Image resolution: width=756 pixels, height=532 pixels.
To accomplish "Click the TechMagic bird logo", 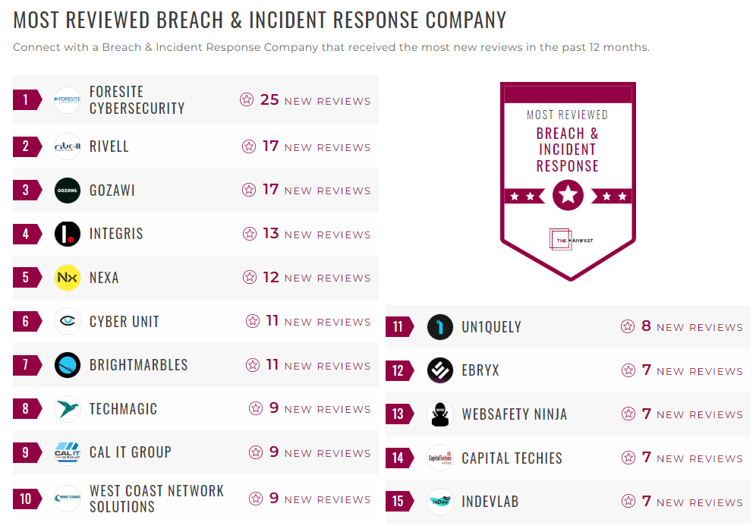I will tap(67, 408).
